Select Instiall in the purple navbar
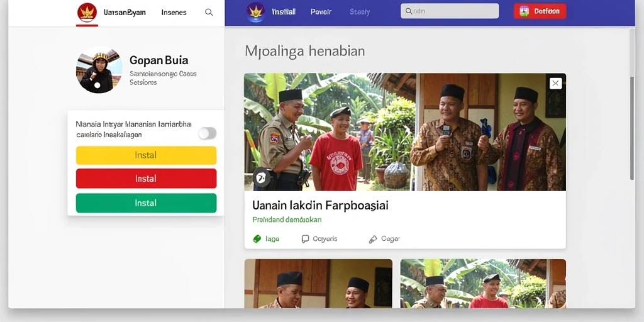 pyautogui.click(x=284, y=12)
